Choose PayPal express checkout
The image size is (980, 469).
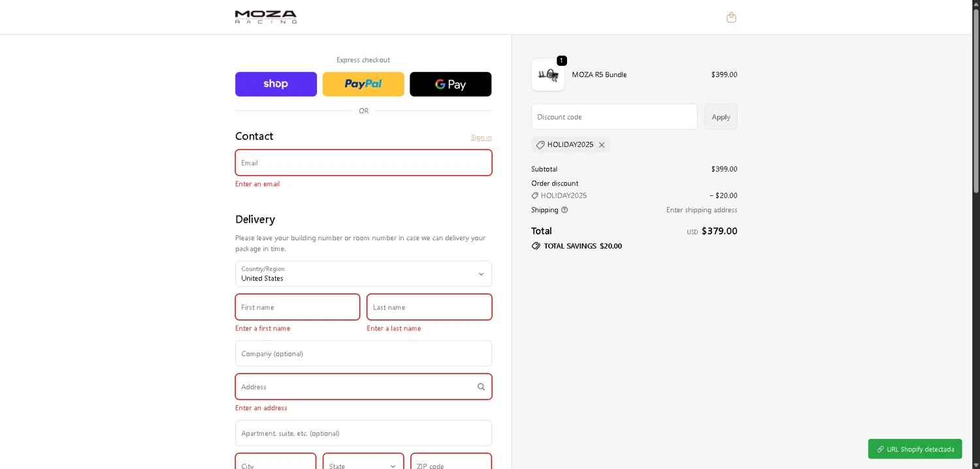coord(363,84)
